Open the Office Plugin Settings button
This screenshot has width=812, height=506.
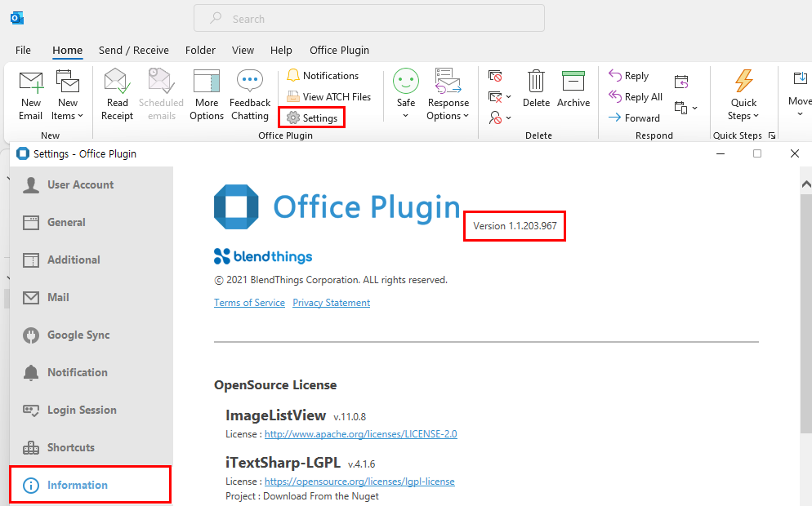click(312, 118)
